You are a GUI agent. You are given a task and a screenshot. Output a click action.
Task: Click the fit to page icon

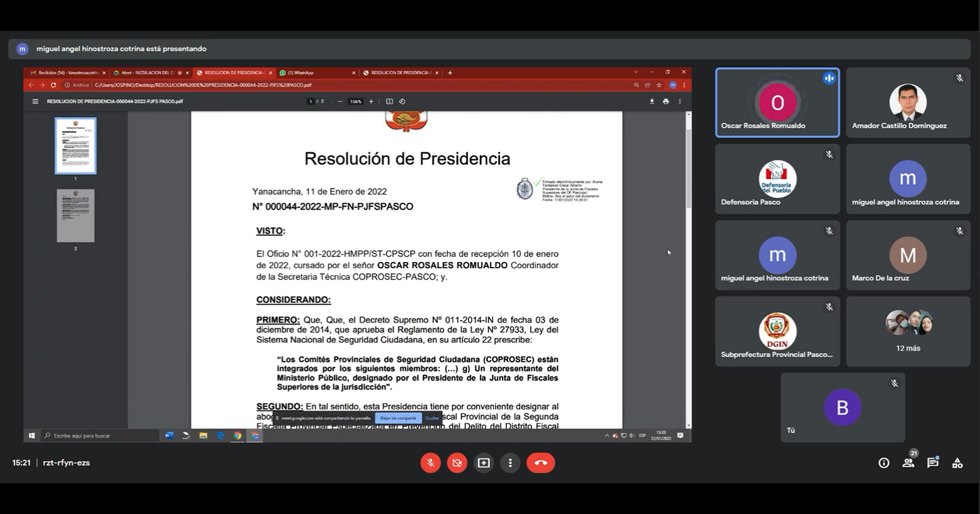390,102
